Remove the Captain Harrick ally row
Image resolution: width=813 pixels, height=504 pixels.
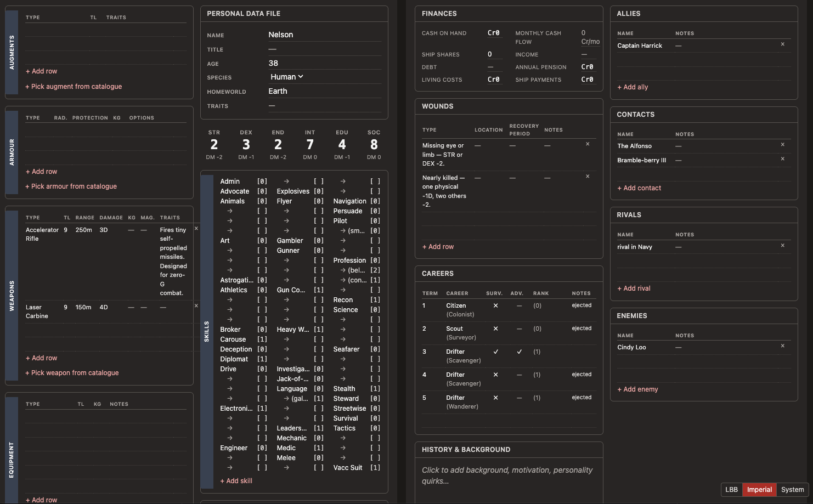click(782, 44)
